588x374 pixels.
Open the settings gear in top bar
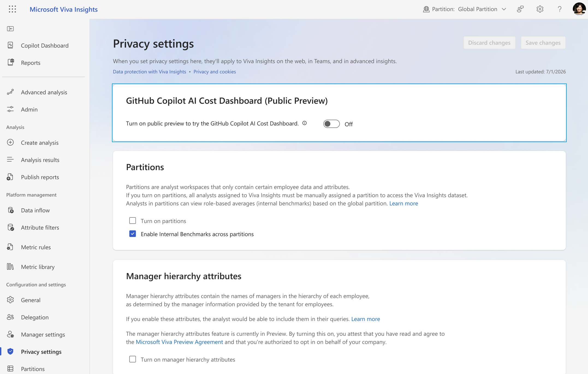pos(540,9)
